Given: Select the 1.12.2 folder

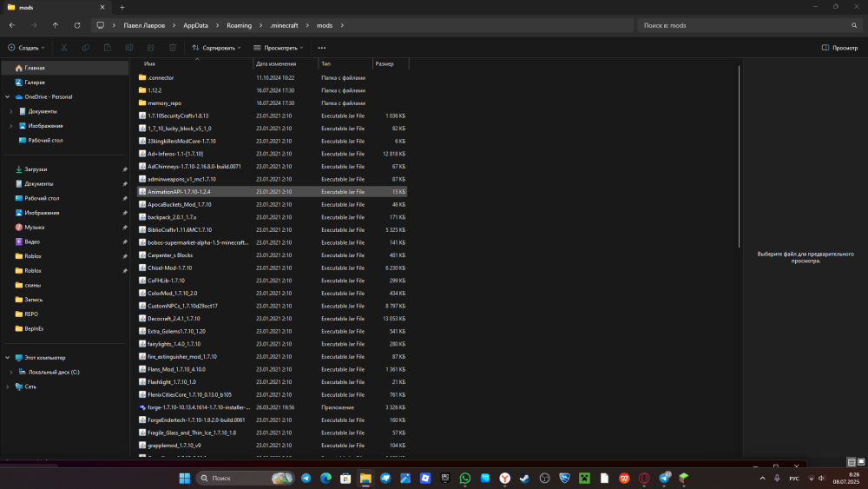Looking at the screenshot, I should pyautogui.click(x=272, y=90).
